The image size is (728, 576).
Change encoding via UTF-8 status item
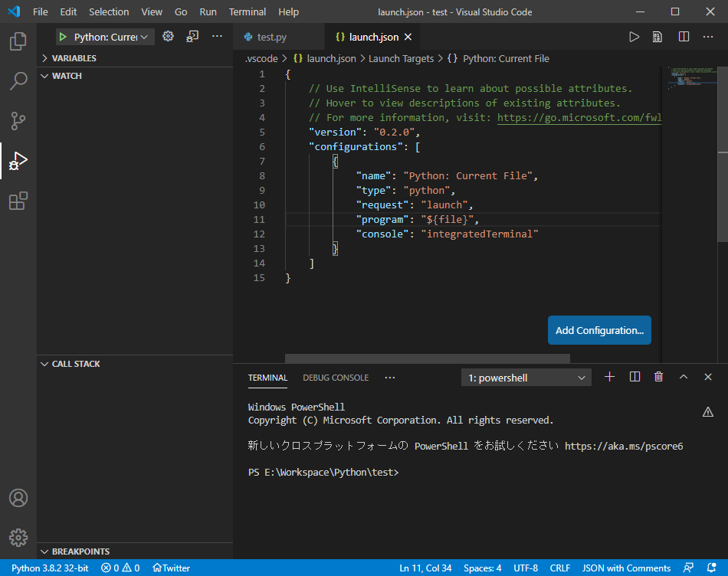coord(526,568)
